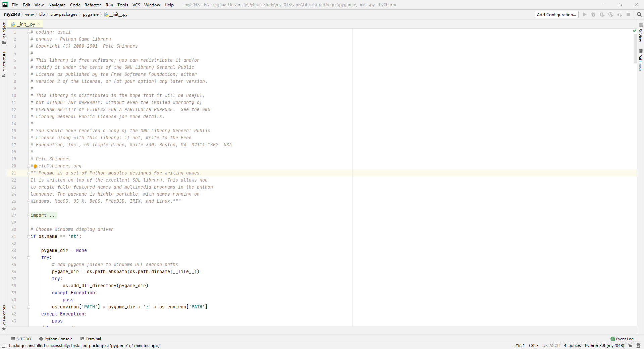
Task: Click the Stop square icon in toolbar
Action: (628, 14)
